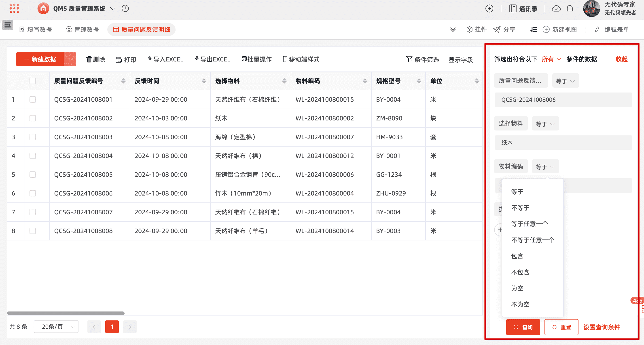Click the 设置查询条件 link
644x345 pixels.
click(602, 327)
